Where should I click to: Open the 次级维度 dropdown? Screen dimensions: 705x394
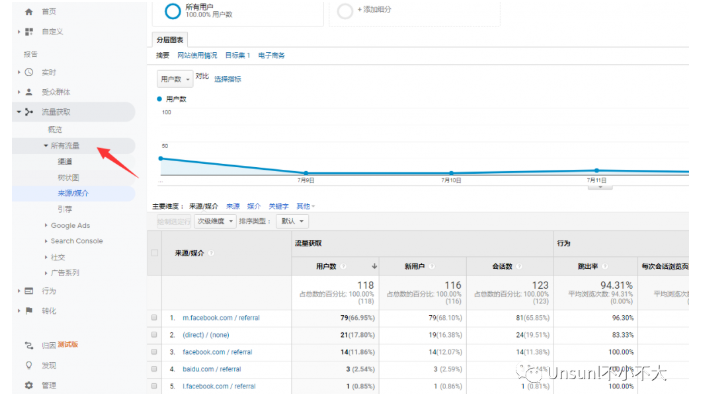click(x=215, y=221)
